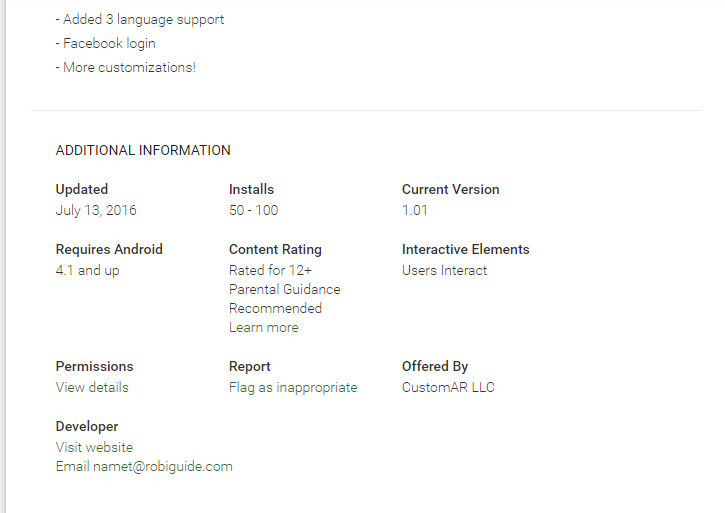
Task: Click the Rated for 12+ text
Action: point(270,270)
